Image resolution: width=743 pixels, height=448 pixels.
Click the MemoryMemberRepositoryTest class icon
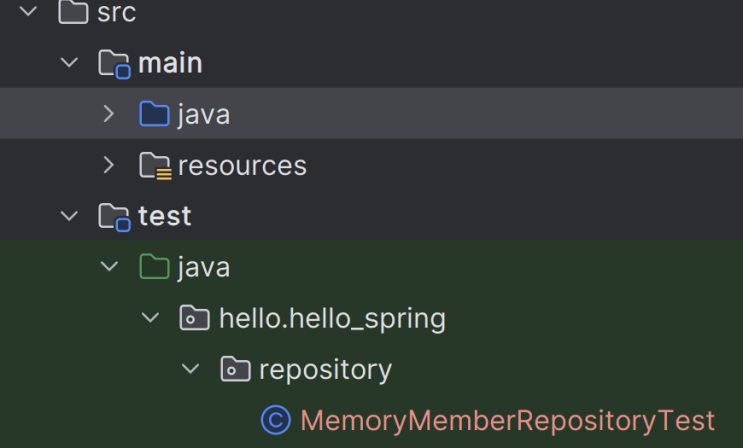[275, 421]
